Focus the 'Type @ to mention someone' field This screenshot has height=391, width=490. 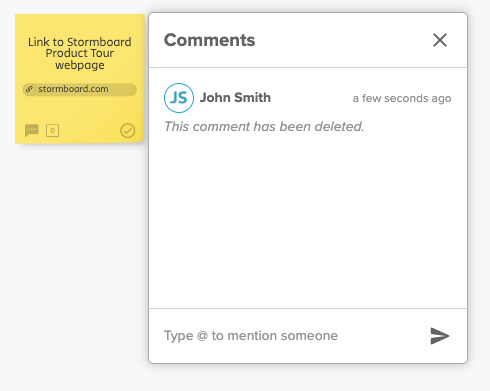(293, 336)
